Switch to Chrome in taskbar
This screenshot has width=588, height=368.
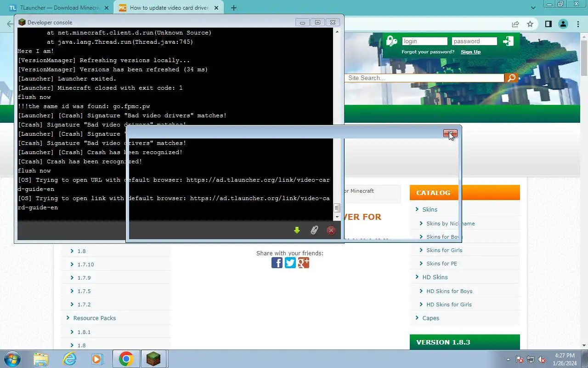[126, 359]
